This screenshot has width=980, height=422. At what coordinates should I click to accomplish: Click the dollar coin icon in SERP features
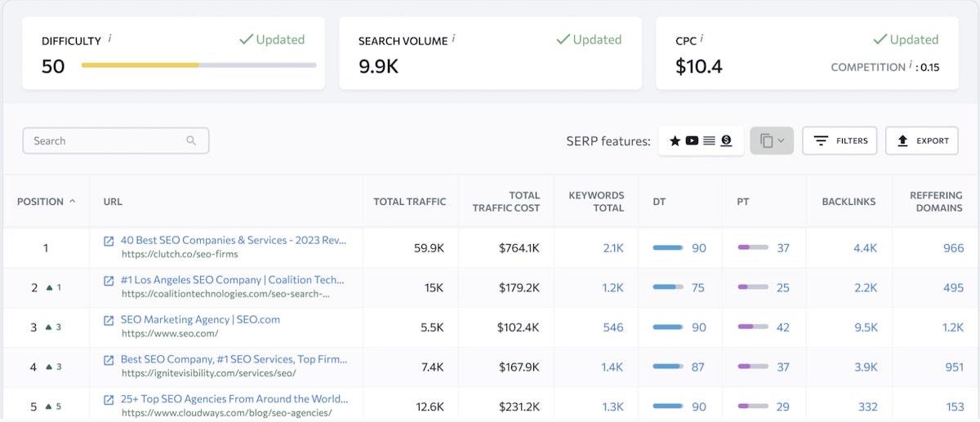[x=726, y=140]
